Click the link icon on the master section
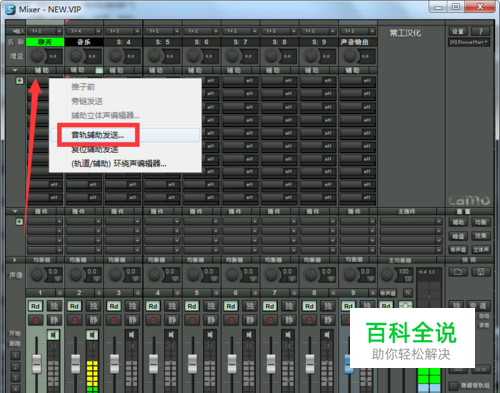 pos(406,305)
